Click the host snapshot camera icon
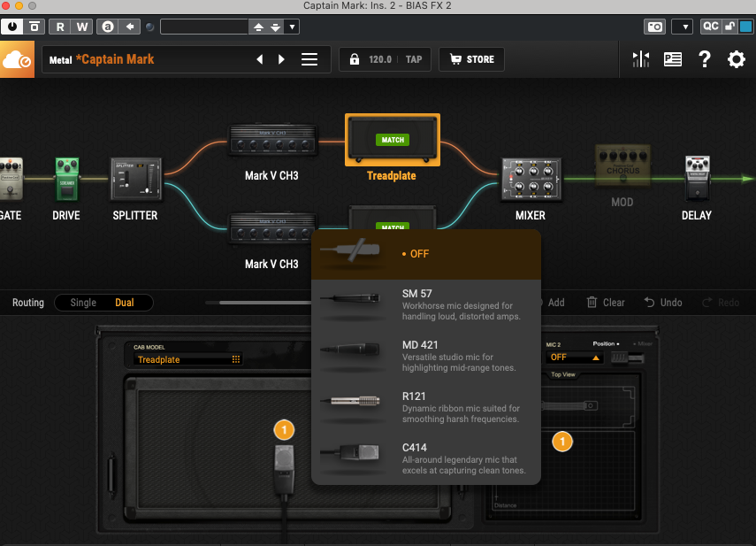Screen dimensions: 756x546 [654, 27]
